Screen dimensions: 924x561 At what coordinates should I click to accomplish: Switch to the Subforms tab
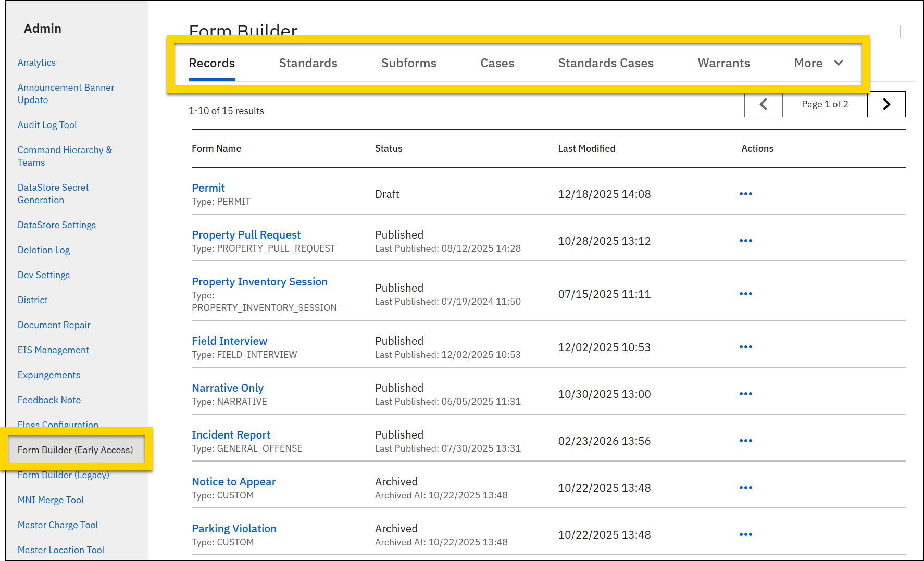pos(408,63)
